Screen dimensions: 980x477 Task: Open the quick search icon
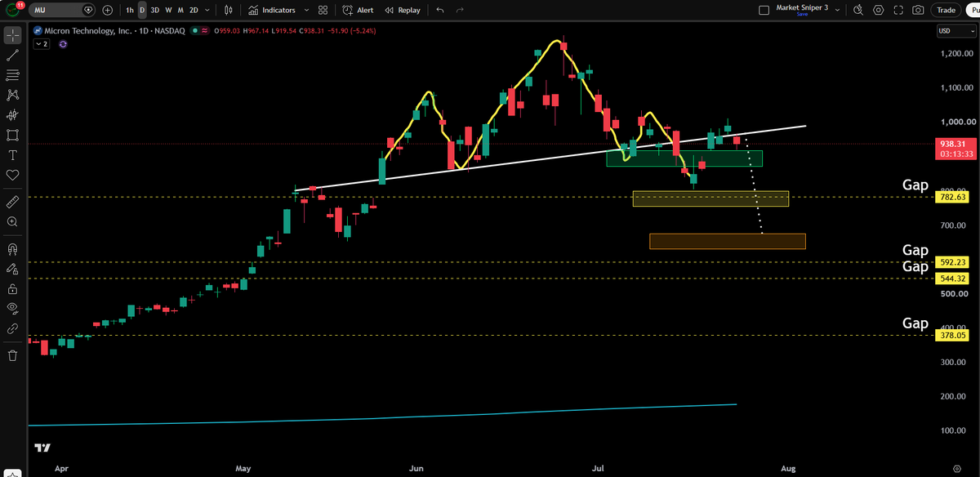pyautogui.click(x=858, y=11)
